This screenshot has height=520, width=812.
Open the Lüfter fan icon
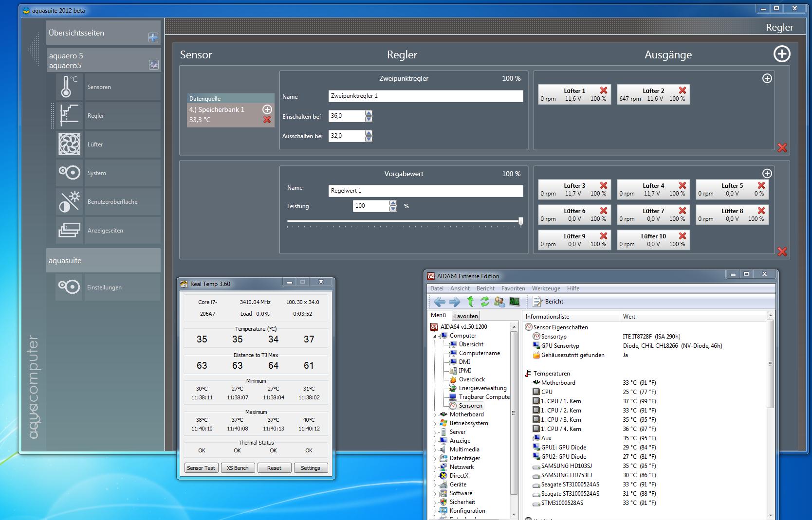[x=69, y=144]
